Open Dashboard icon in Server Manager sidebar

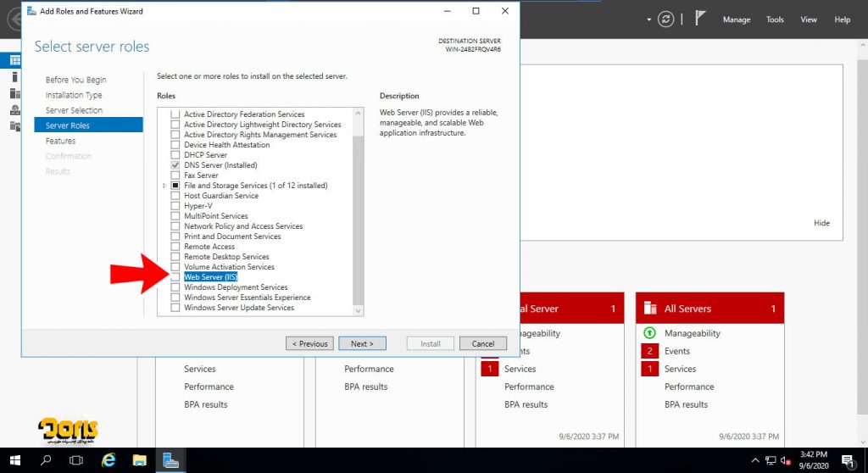pyautogui.click(x=15, y=60)
